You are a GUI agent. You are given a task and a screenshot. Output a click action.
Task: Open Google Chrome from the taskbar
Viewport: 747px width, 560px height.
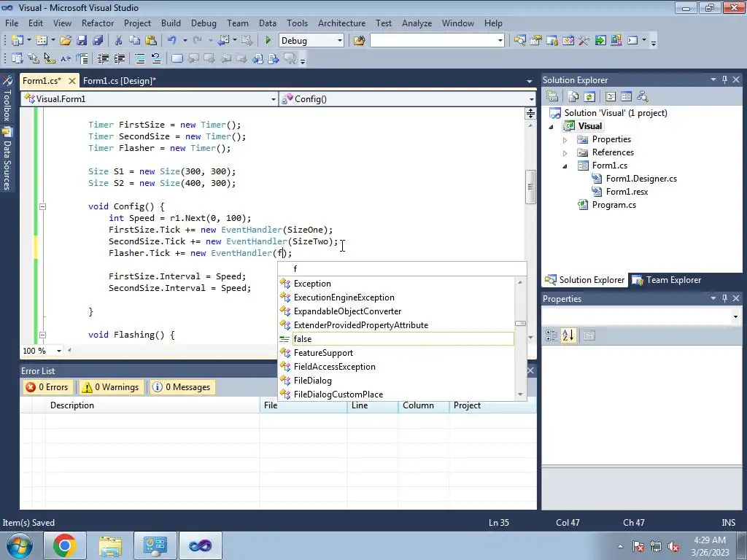pos(65,545)
